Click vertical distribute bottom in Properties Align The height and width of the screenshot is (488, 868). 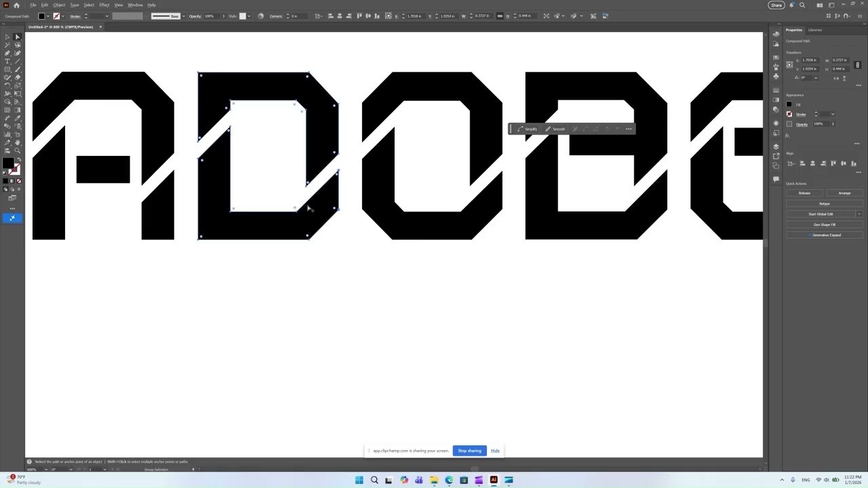(x=854, y=163)
